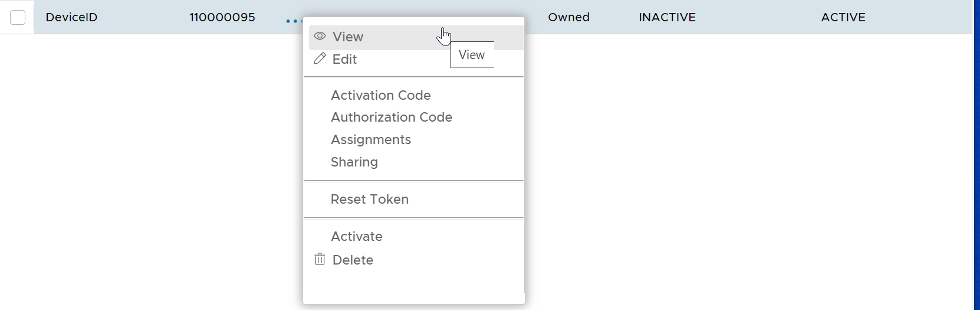Tick the checkbox on the DeviceID row

[x=18, y=17]
